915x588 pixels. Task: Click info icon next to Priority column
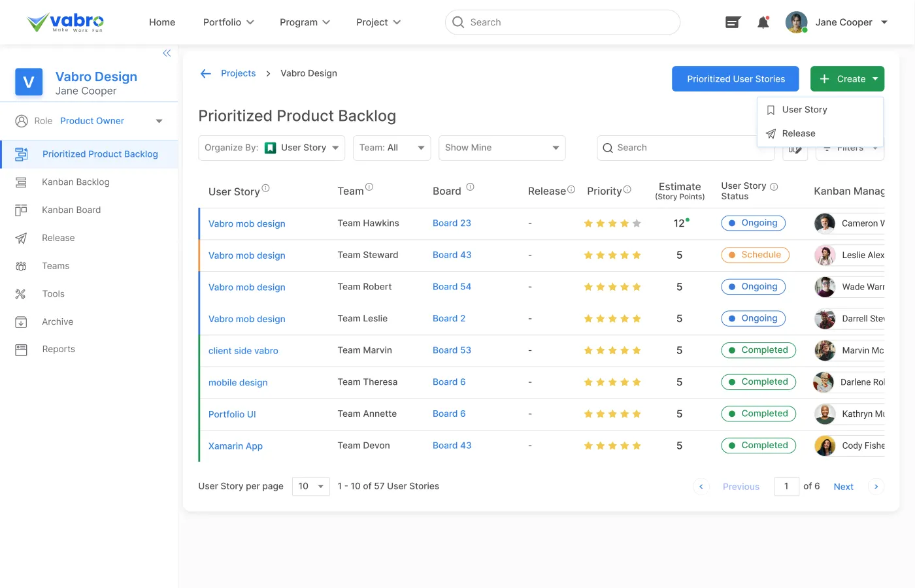click(627, 189)
